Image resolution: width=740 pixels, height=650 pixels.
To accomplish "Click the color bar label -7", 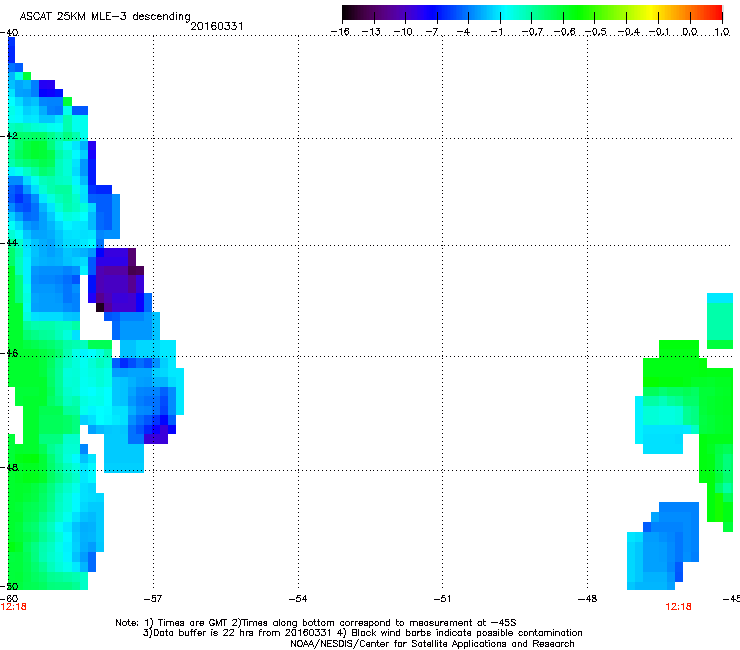I will pyautogui.click(x=432, y=32).
